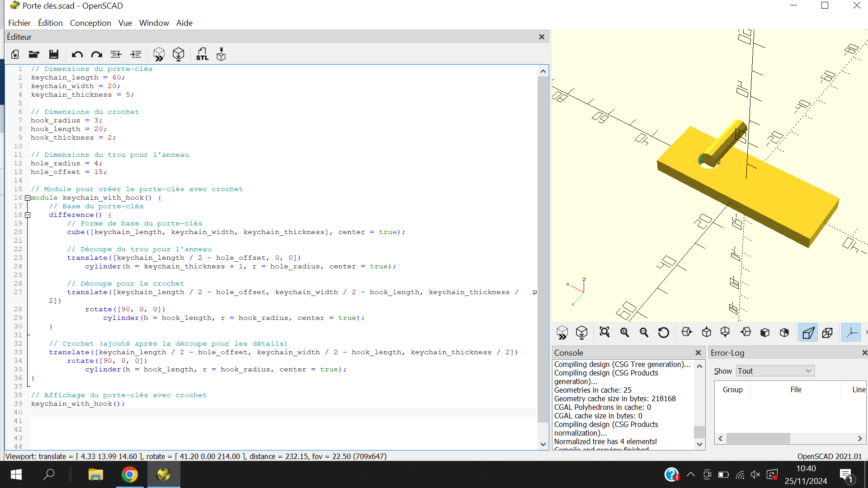
Task: Sort Error-Log by File column header
Action: (x=796, y=389)
